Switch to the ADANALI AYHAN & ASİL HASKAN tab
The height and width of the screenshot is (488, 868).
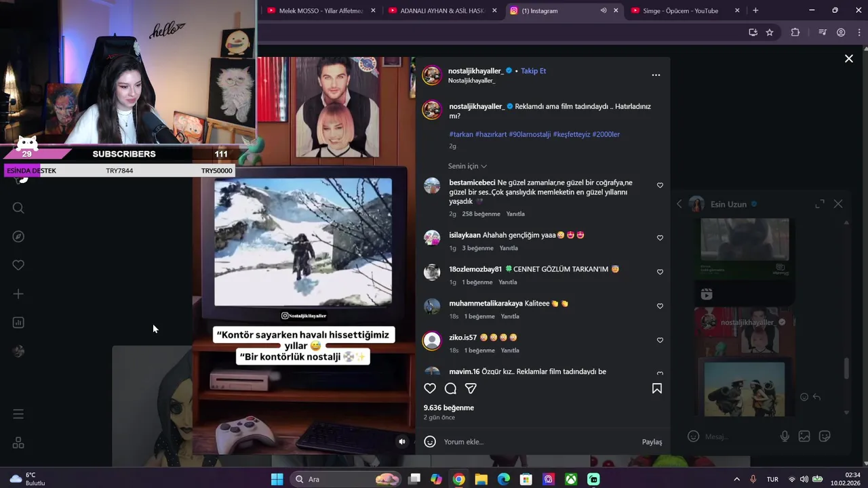click(442, 11)
